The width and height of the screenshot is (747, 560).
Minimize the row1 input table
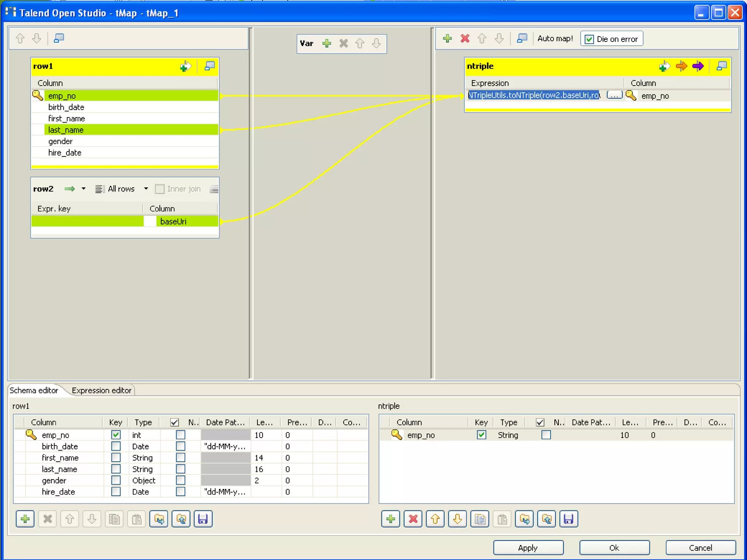(x=209, y=66)
